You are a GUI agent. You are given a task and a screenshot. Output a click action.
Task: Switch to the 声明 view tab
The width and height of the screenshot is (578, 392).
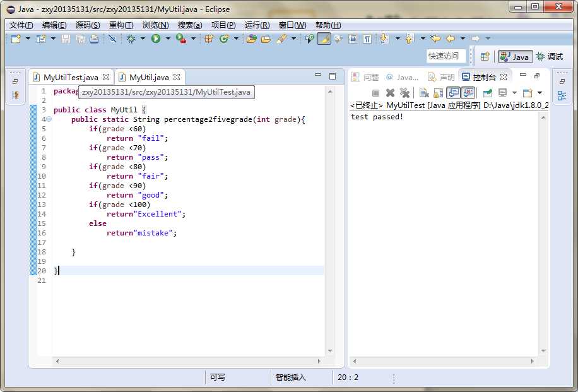(x=441, y=77)
